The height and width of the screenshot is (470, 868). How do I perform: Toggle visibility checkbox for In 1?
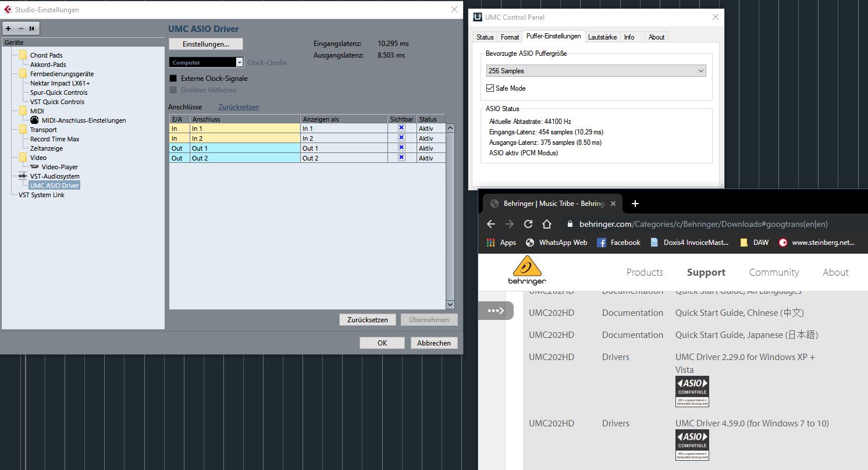401,128
